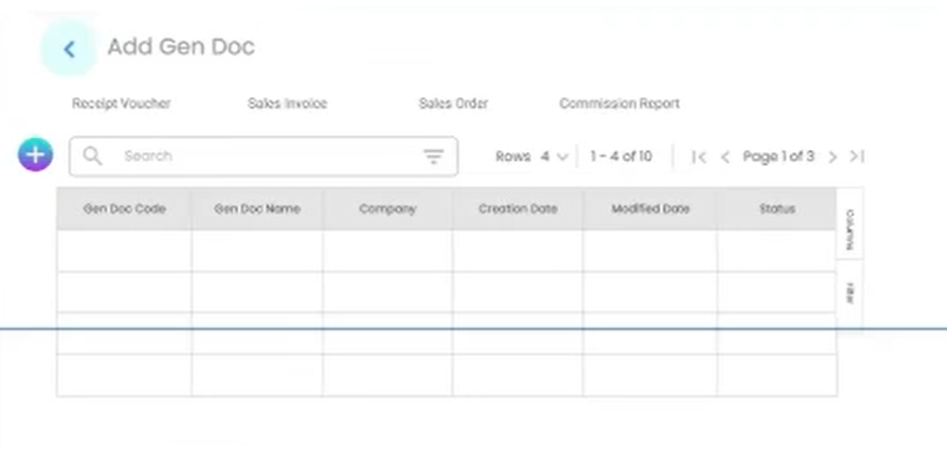Viewport: 947px width, 451px height.
Task: Jump to the first page icon
Action: click(x=699, y=157)
